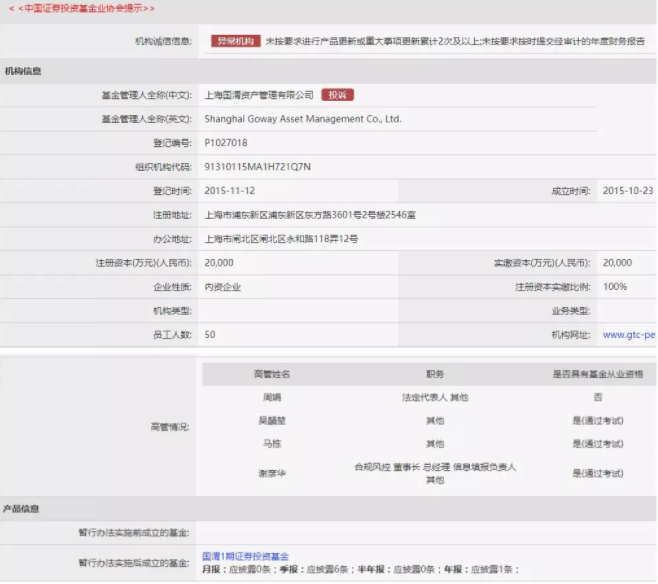Click the 机构信息 section header

click(23, 72)
